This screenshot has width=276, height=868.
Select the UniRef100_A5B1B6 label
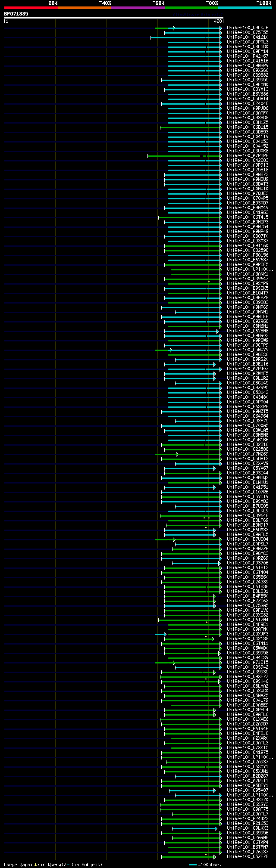(x=248, y=440)
